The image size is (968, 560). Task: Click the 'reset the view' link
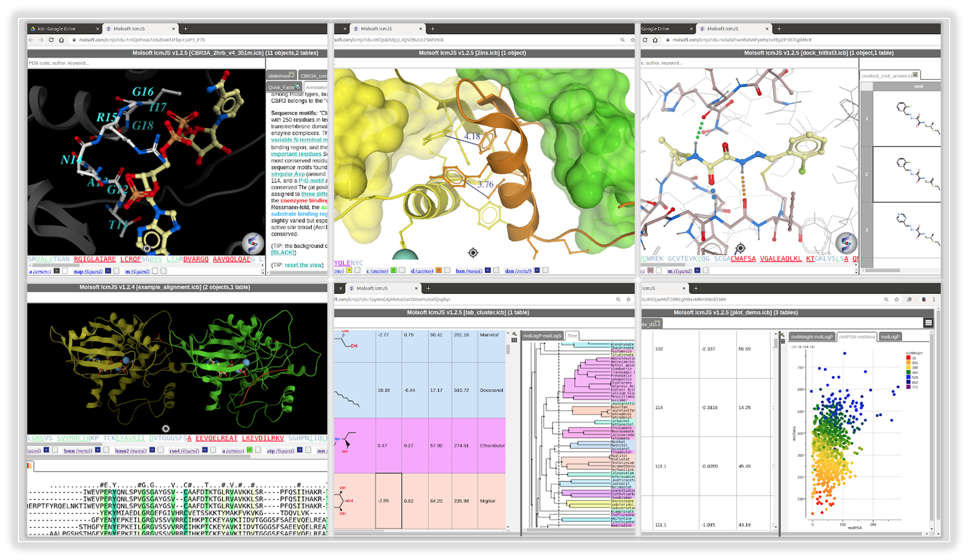point(303,265)
